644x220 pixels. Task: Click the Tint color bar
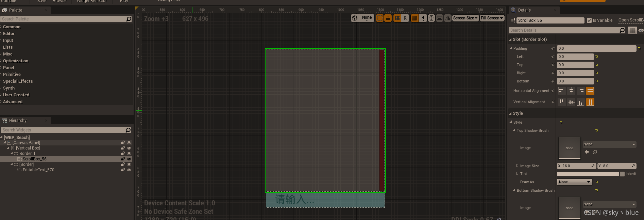tap(588, 174)
